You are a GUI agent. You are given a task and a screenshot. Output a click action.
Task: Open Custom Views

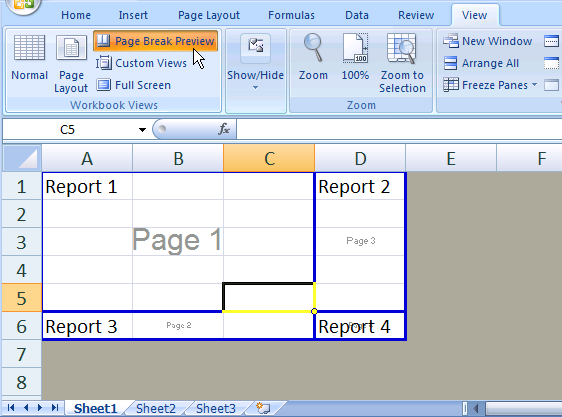coord(141,63)
